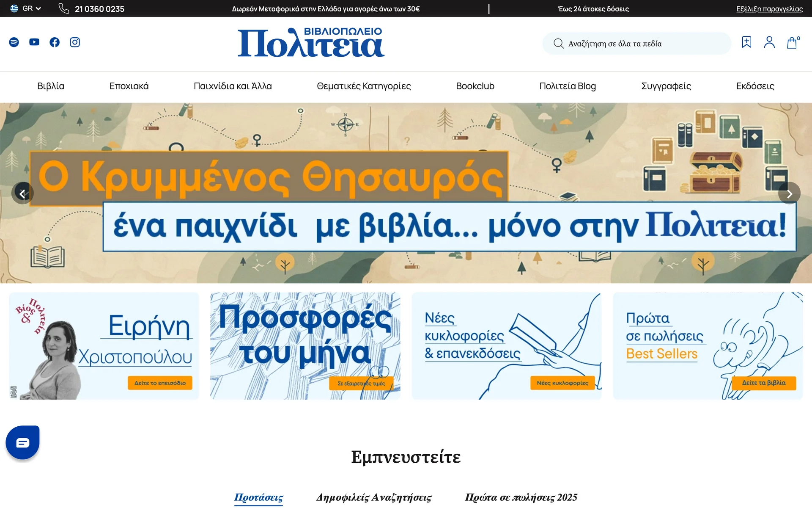Click the Δείτε τα βιβλία button
Screen dimensions: 812x508
click(x=764, y=383)
